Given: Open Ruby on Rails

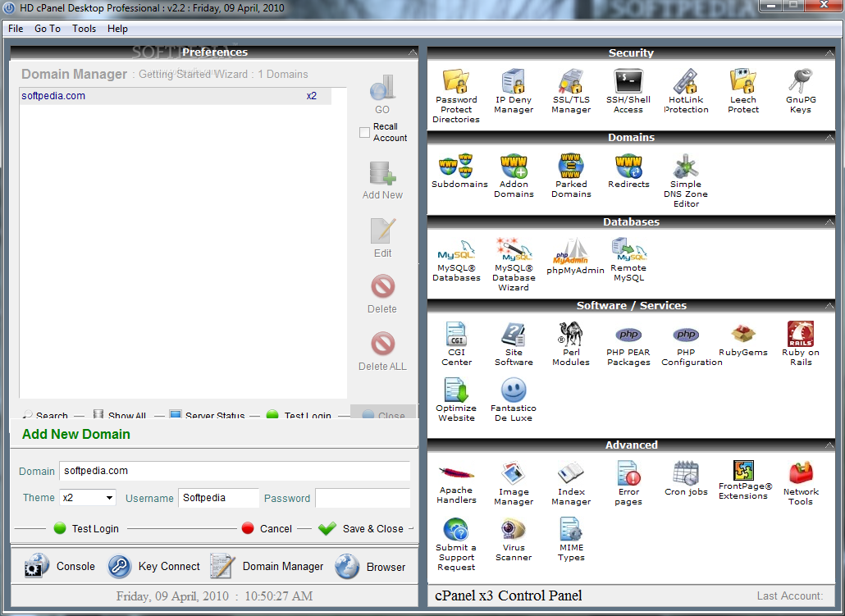Looking at the screenshot, I should (x=801, y=344).
